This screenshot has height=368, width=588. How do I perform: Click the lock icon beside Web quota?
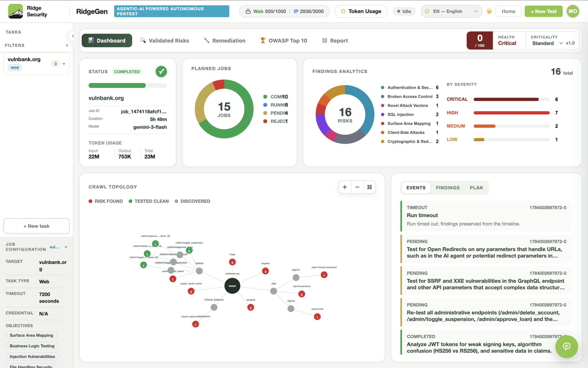(248, 11)
